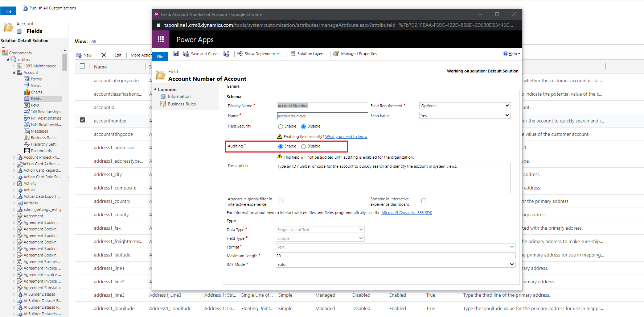The width and height of the screenshot is (644, 317).
Task: Open the Field Type dropdown
Action: [x=320, y=238]
